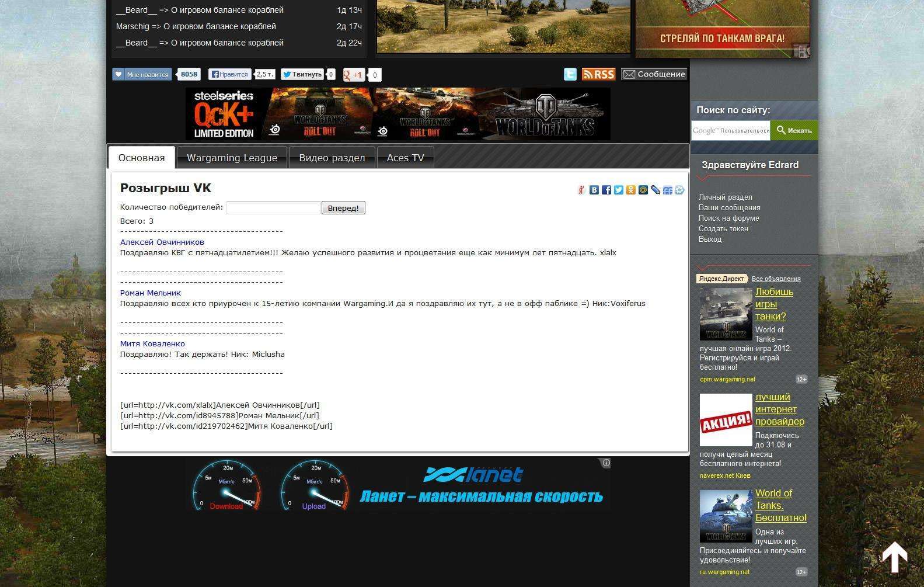Click the Lanet speed banner ad
Image resolution: width=924 pixels, height=587 pixels.
click(398, 485)
